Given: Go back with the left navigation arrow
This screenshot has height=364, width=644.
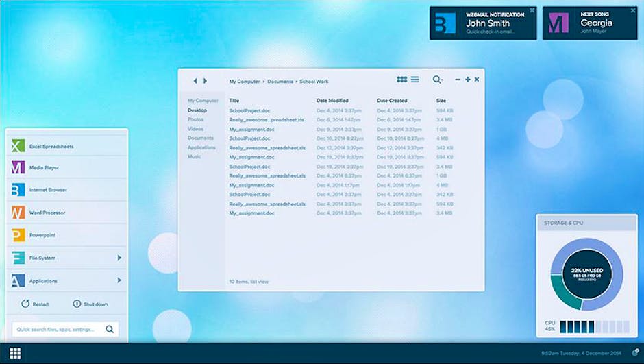Looking at the screenshot, I should click(195, 81).
